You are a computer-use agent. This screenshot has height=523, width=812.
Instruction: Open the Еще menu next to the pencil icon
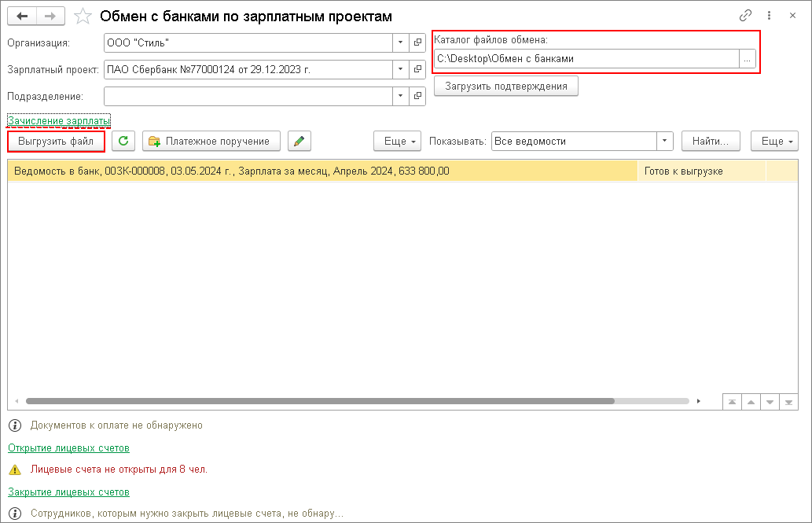397,141
